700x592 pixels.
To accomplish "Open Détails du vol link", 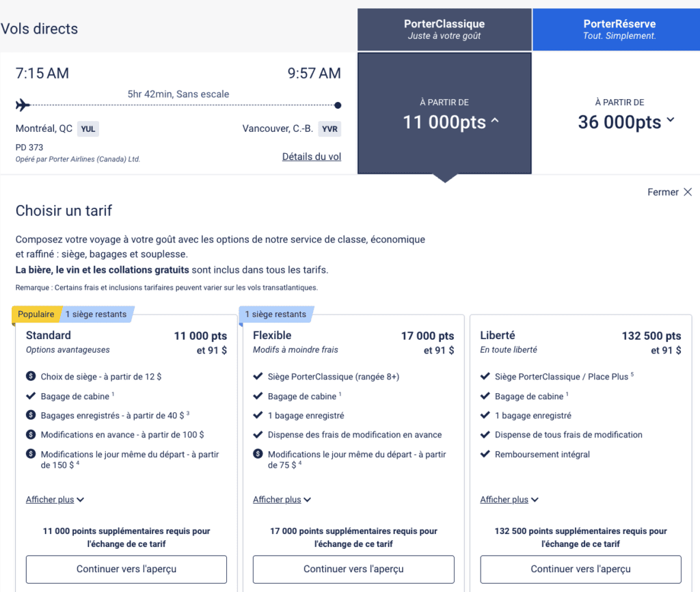I will pyautogui.click(x=311, y=157).
